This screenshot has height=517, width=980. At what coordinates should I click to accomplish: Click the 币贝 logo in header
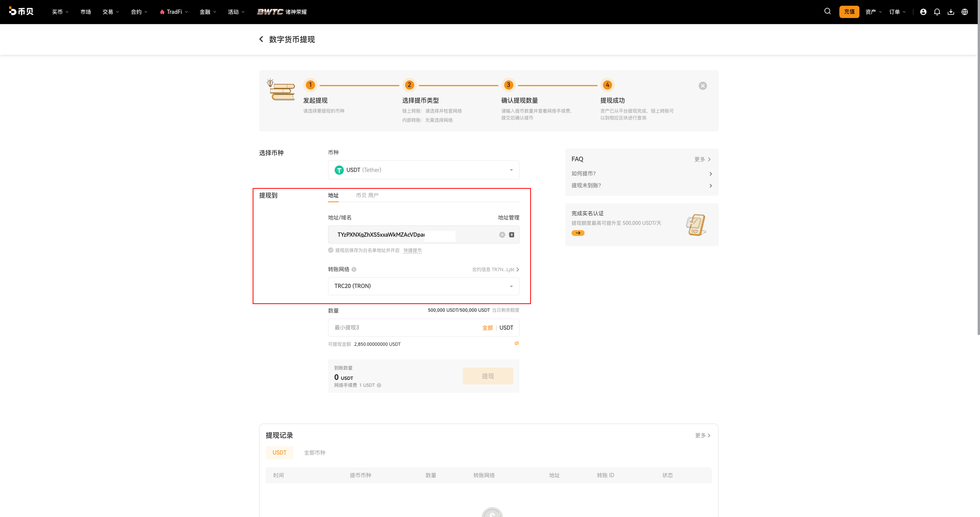pyautogui.click(x=21, y=11)
